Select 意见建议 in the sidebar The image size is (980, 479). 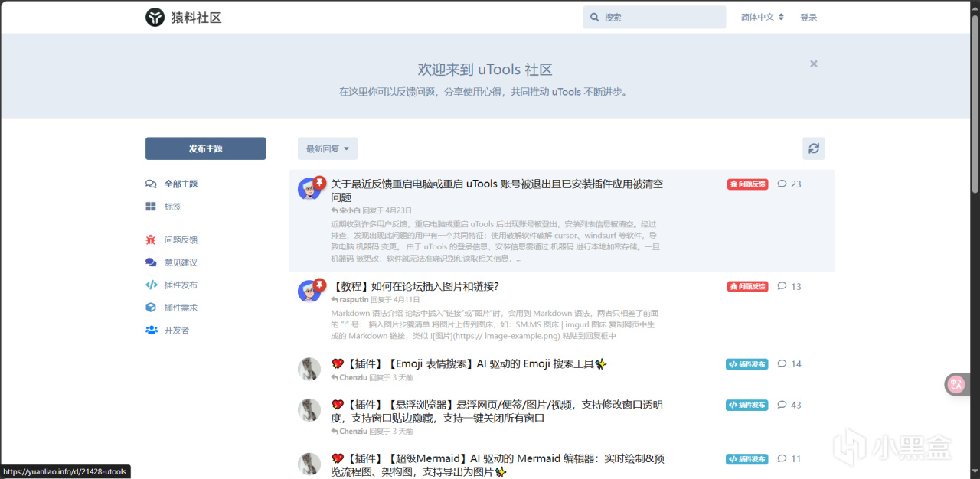click(181, 262)
